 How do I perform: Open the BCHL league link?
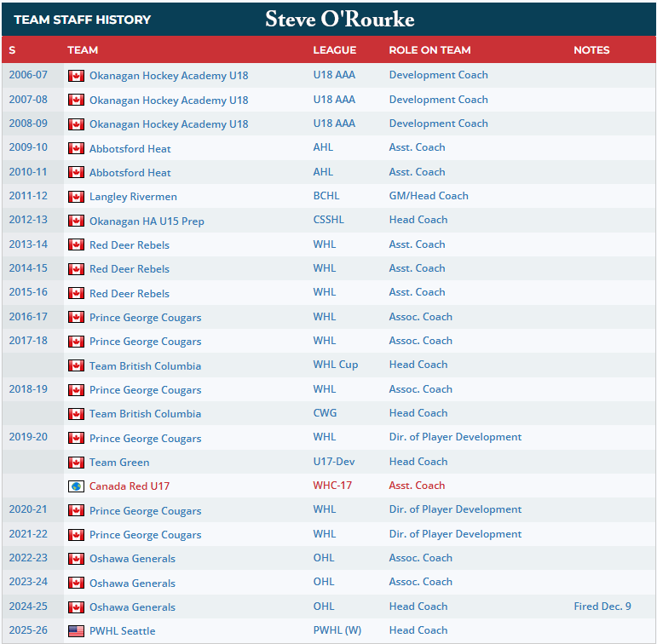point(326,196)
